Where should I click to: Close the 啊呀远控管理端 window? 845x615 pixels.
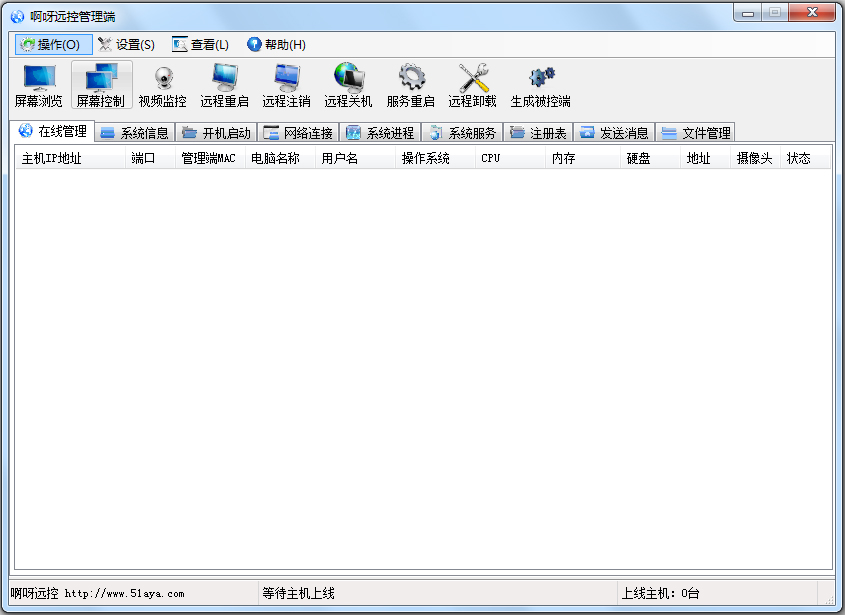coord(812,13)
